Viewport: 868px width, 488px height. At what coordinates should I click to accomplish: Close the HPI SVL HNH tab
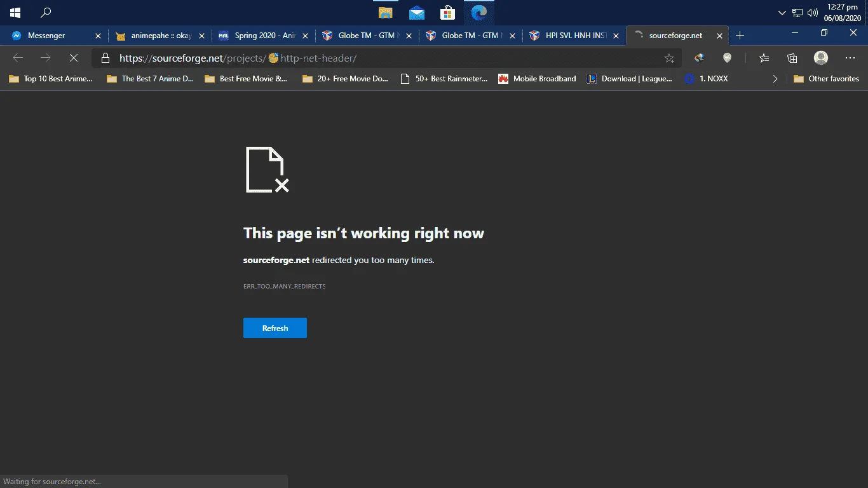(x=616, y=36)
